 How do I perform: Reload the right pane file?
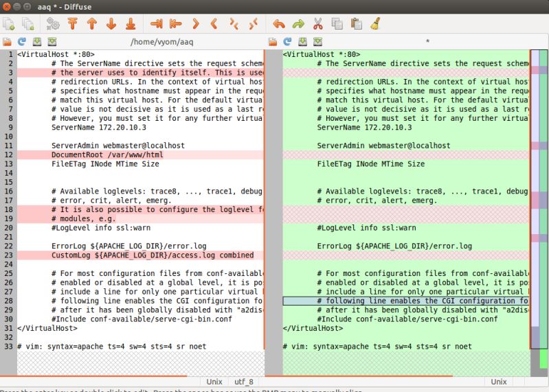(287, 42)
